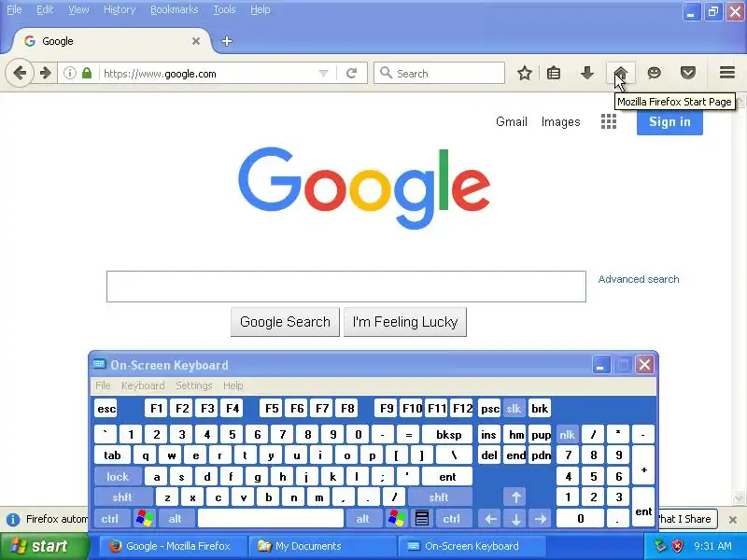747x560 pixels.
Task: Open the Gmail link
Action: (x=511, y=122)
